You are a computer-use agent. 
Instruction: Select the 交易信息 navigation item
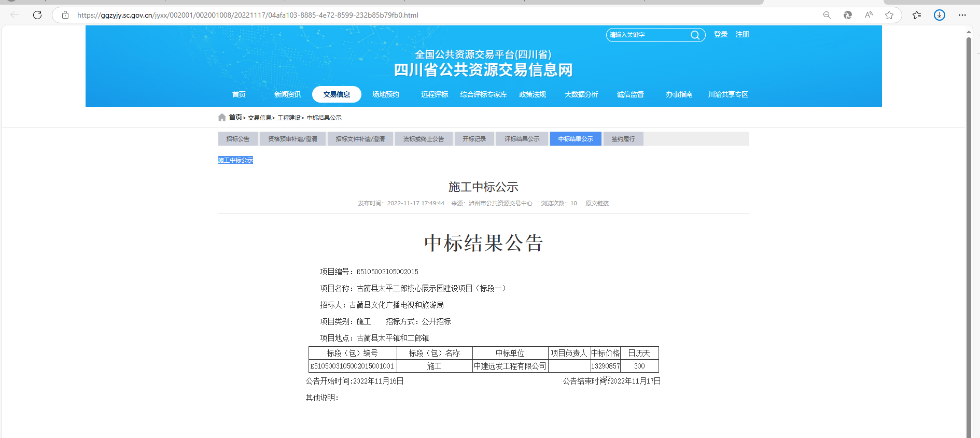(337, 94)
